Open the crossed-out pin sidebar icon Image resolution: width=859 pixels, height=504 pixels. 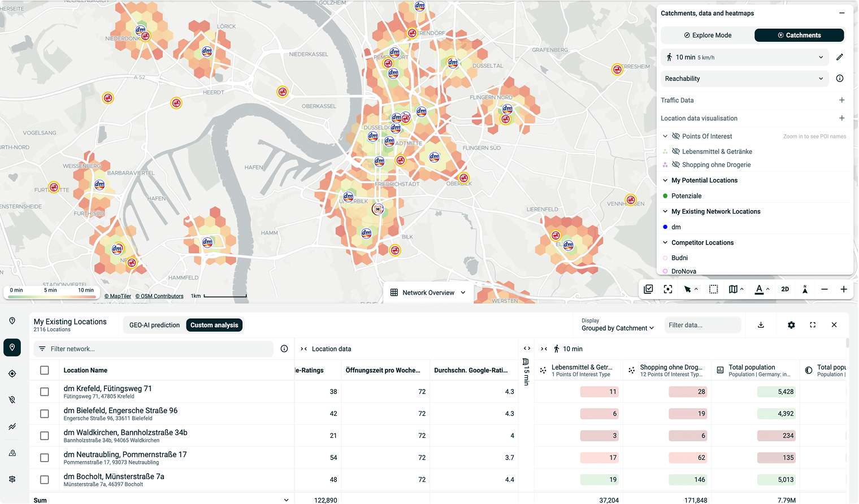[12, 400]
